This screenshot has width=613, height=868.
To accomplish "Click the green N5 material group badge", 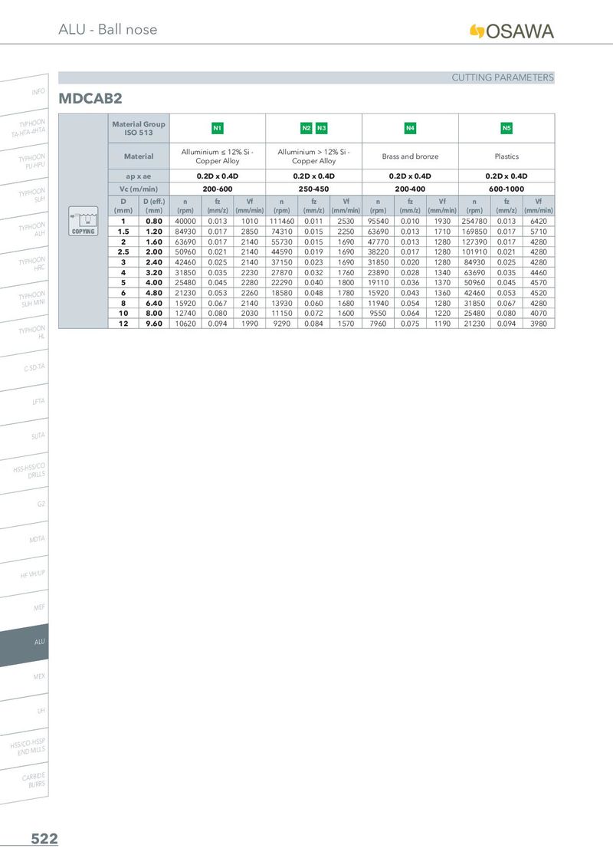I will (506, 128).
